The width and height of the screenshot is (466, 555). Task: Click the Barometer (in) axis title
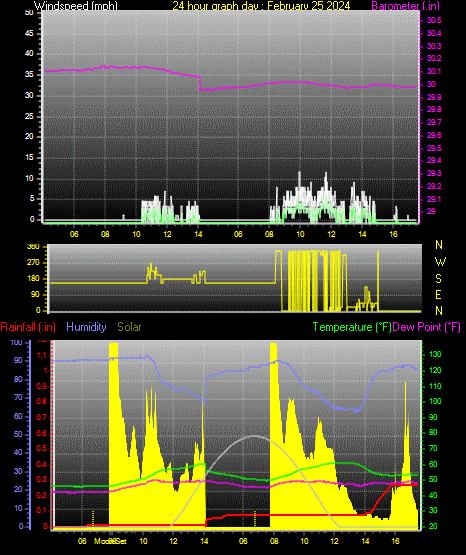pyautogui.click(x=405, y=6)
